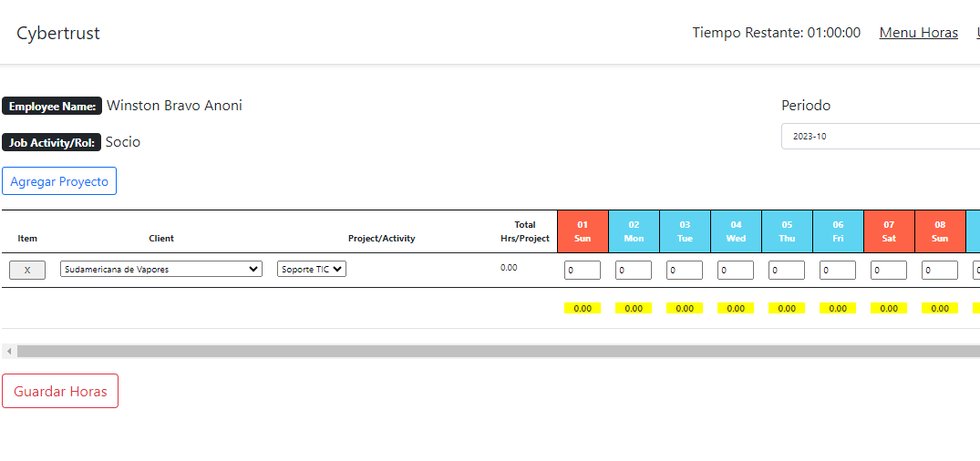The width and height of the screenshot is (980, 461).
Task: Expand the Soporte TIC project dropdown
Action: click(312, 270)
